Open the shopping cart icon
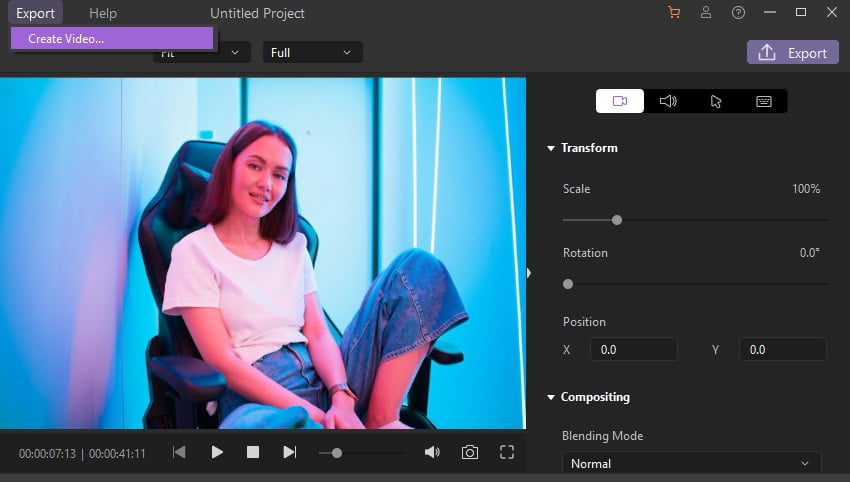This screenshot has width=850, height=482. pyautogui.click(x=674, y=12)
